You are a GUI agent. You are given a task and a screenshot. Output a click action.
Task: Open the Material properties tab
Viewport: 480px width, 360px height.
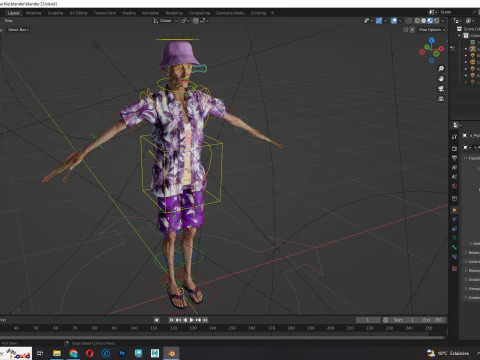pyautogui.click(x=454, y=268)
